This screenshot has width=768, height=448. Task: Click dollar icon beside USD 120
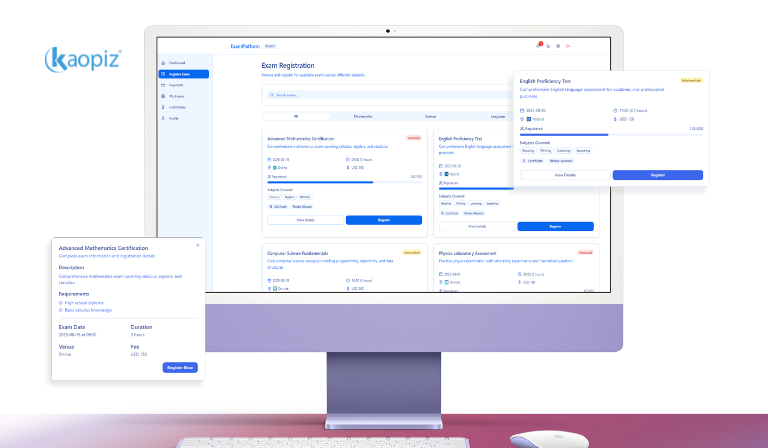[615, 119]
